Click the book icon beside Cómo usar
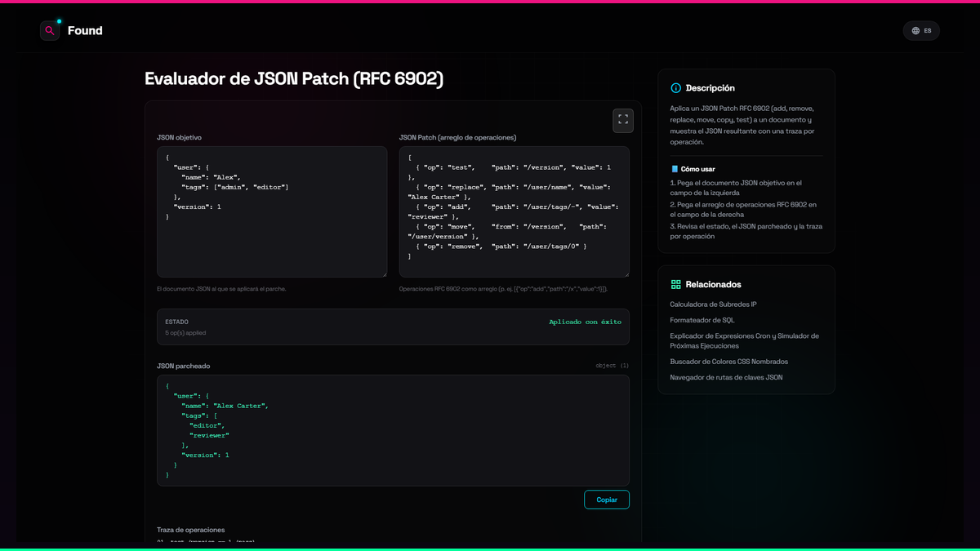980x551 pixels. pyautogui.click(x=675, y=169)
